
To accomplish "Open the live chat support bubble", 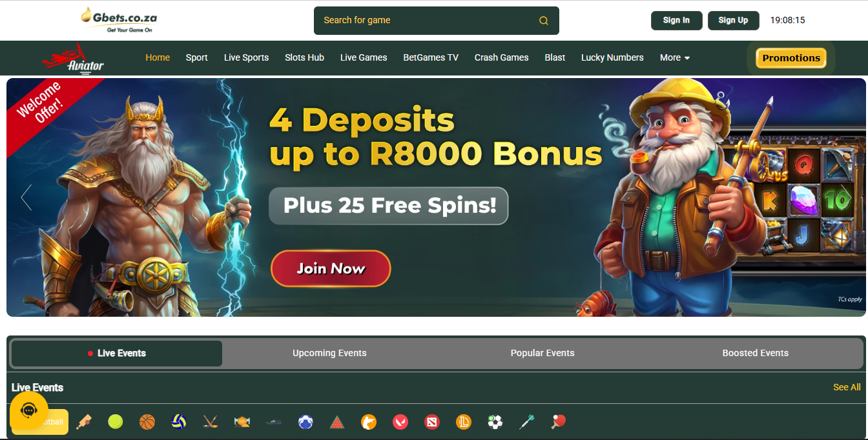I will tap(29, 410).
